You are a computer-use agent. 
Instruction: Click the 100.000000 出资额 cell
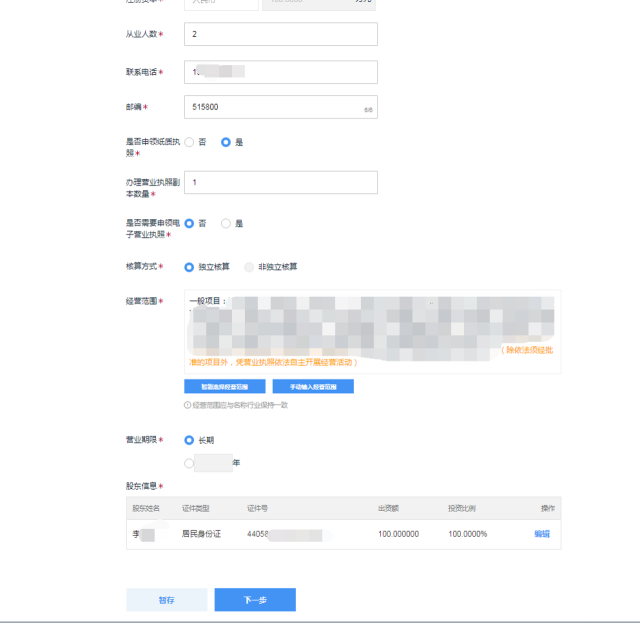pyautogui.click(x=398, y=534)
